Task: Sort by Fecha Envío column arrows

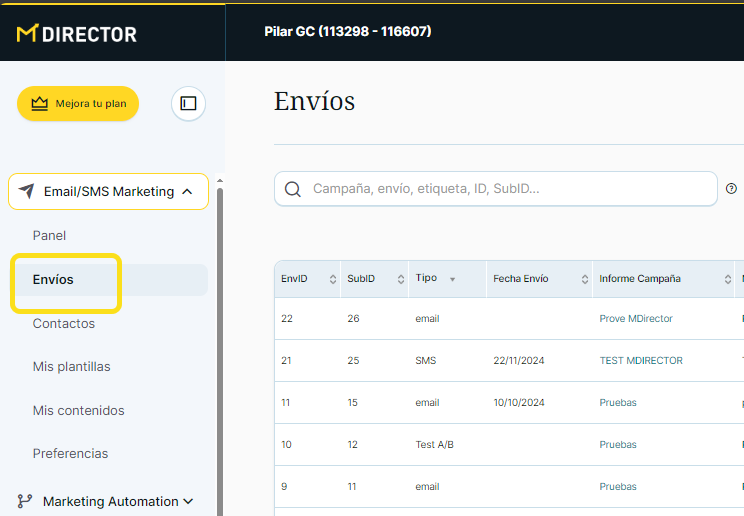Action: (584, 280)
